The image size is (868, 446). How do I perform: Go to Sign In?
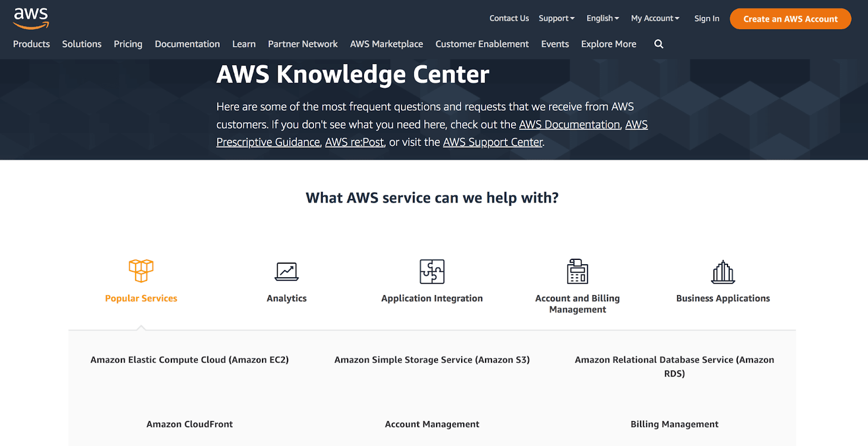click(706, 18)
